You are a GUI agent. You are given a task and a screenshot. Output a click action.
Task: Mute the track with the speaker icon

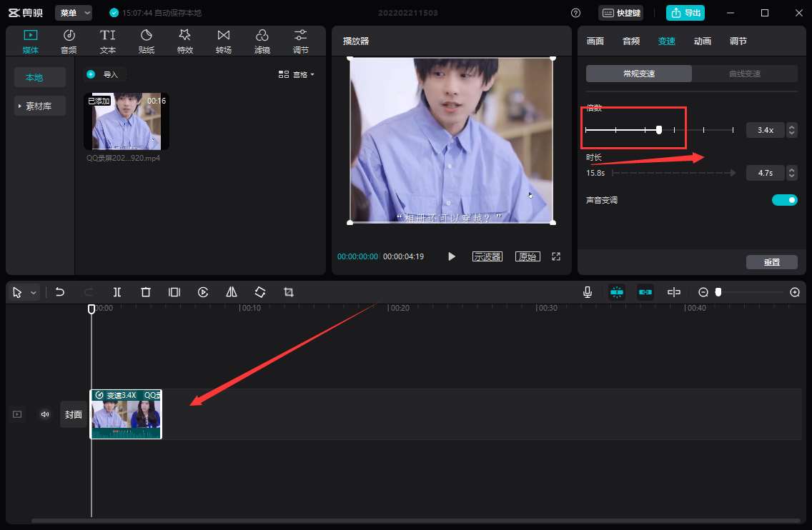coord(45,414)
